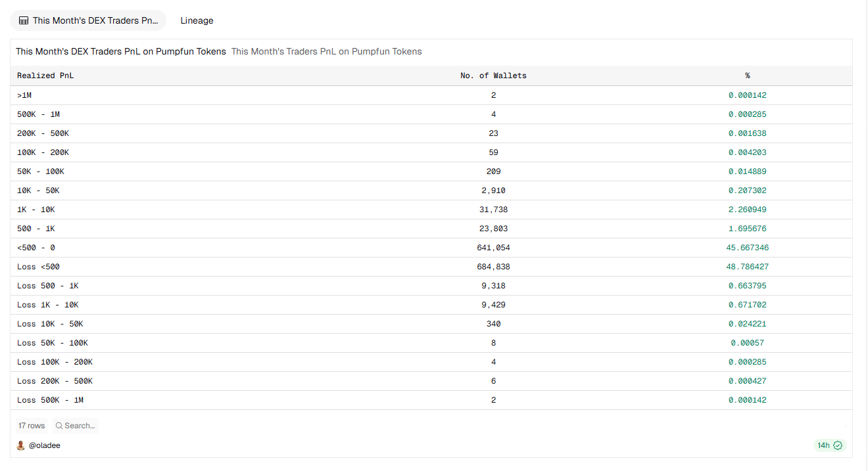The image size is (868, 471).
Task: Click the 641,054 wallets cell
Action: pos(493,248)
